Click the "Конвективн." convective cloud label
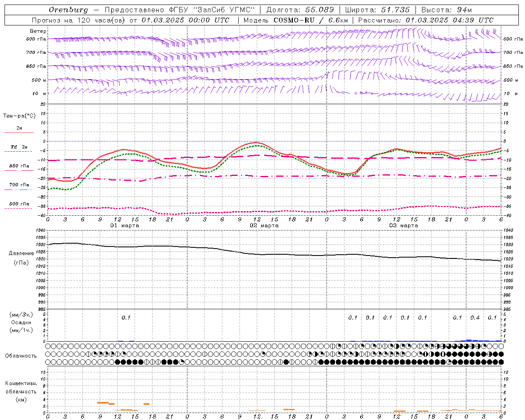 [x=21, y=383]
